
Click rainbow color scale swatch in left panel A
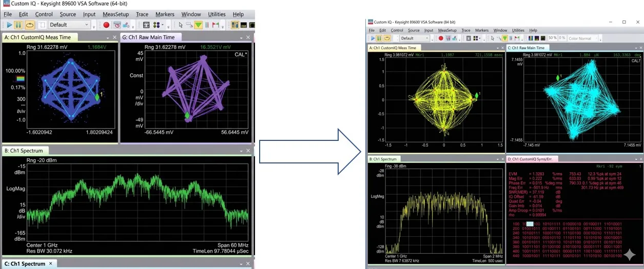click(x=20, y=78)
